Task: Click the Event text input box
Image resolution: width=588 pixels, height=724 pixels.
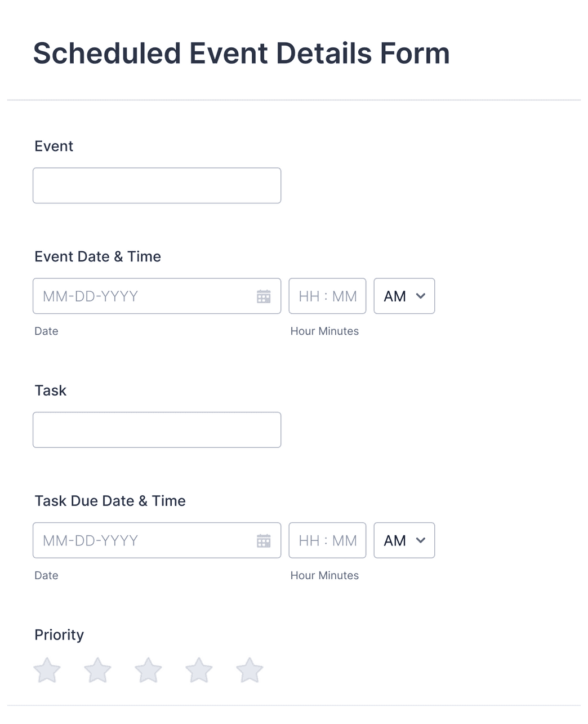Action: (157, 185)
